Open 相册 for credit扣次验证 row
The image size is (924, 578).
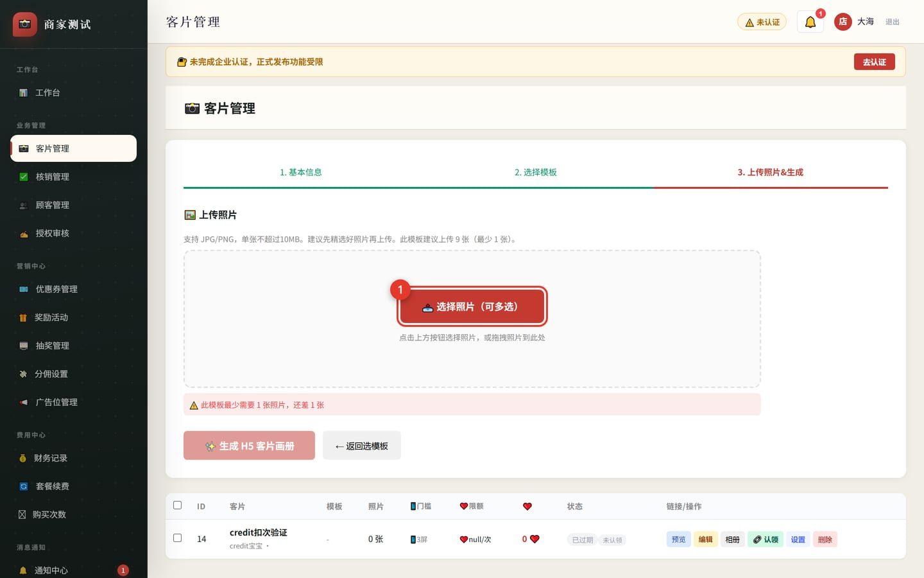732,539
